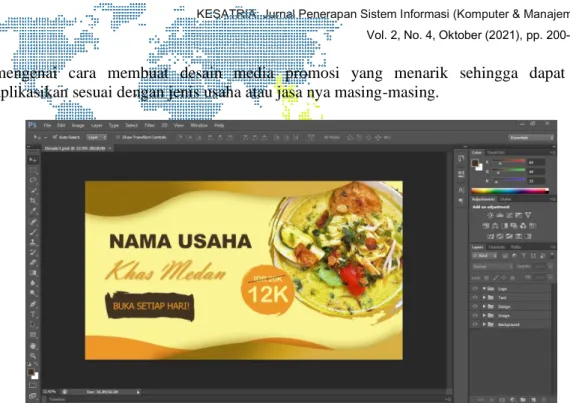Screen dimensions: 570x403
Task: Toggle the Auto-Select checkbox
Action: (55, 137)
